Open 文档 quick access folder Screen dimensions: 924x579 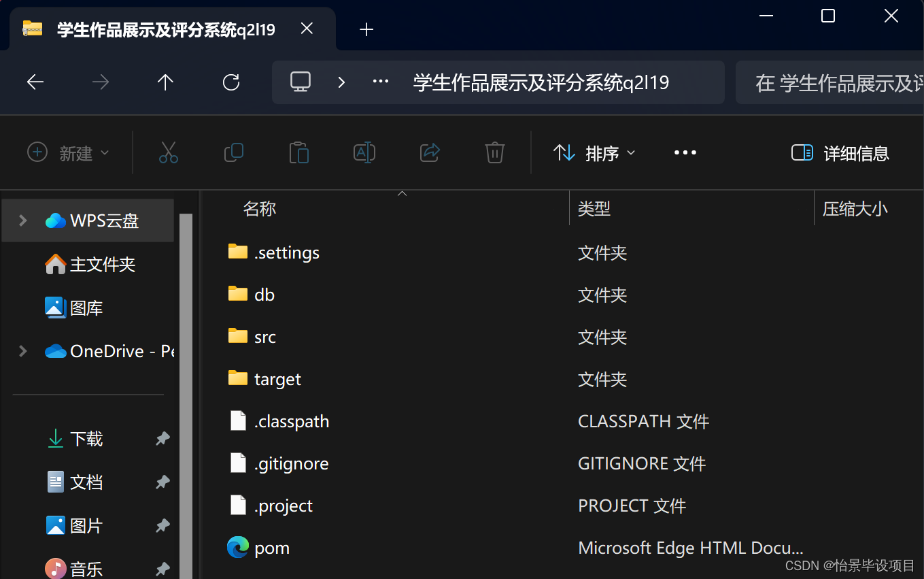74,482
